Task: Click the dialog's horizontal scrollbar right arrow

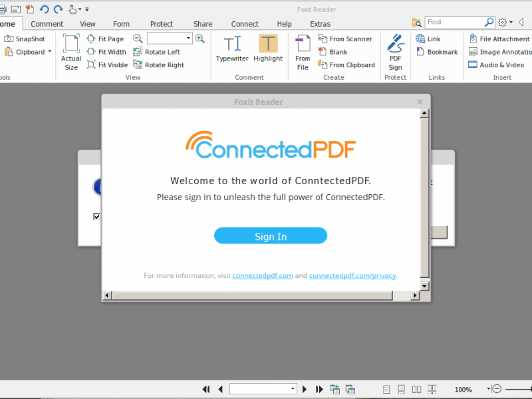Action: pyautogui.click(x=414, y=295)
